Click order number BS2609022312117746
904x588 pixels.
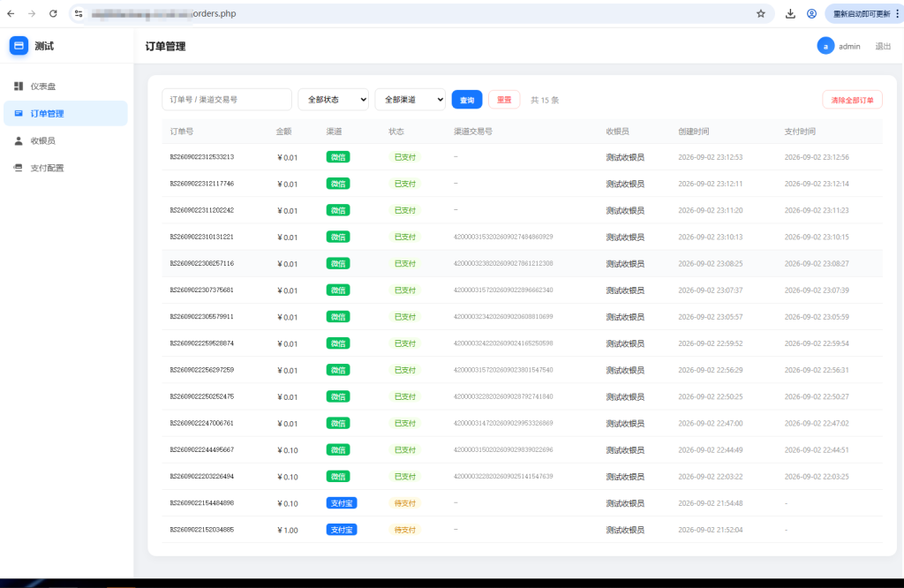[202, 184]
